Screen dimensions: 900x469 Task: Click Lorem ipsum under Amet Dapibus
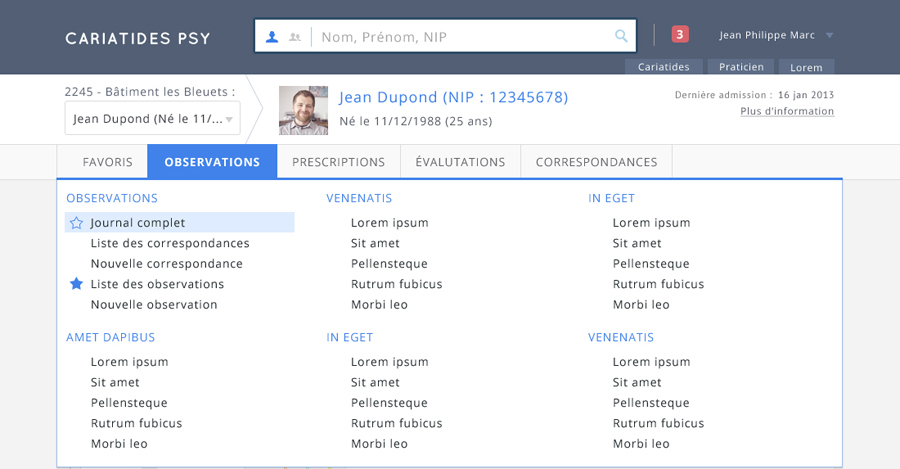[129, 362]
